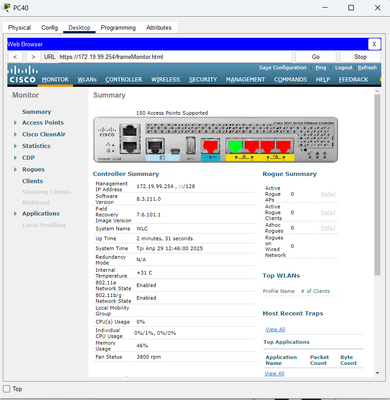Open Access Points in the sidebar
This screenshot has width=390, height=400.
(x=43, y=123)
